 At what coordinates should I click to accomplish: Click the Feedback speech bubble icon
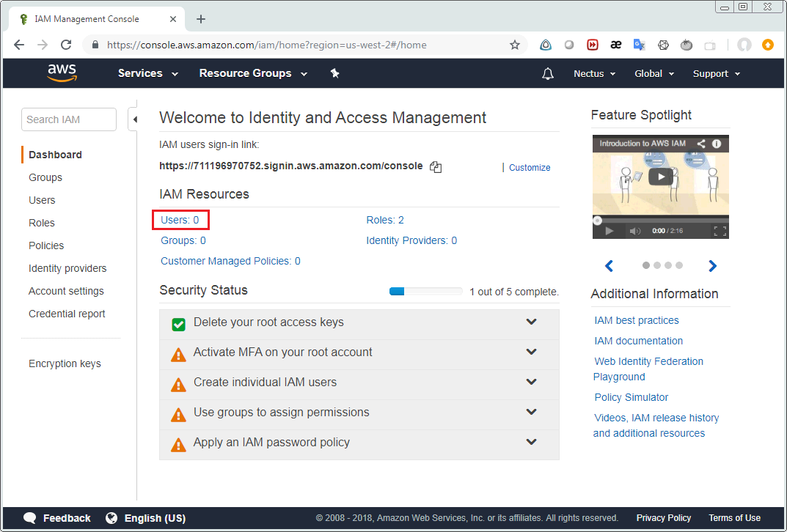29,517
